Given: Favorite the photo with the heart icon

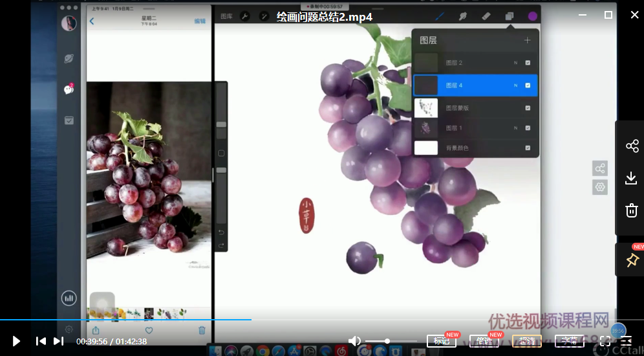Looking at the screenshot, I should 149,331.
